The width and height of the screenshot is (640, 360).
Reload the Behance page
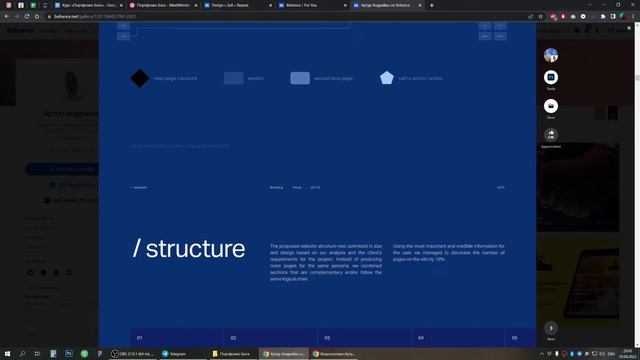(27, 16)
